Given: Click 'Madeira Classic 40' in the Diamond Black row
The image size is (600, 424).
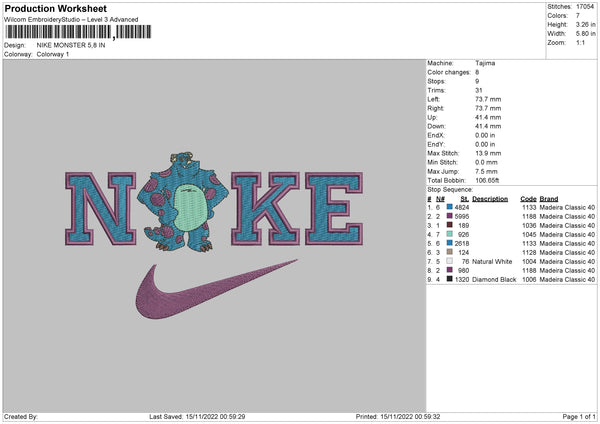Looking at the screenshot, I should tap(567, 279).
